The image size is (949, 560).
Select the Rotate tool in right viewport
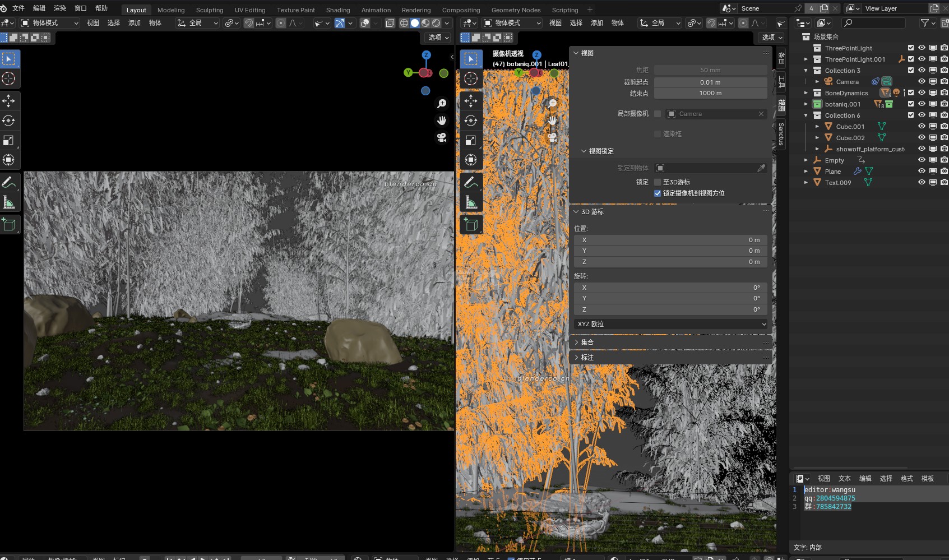click(x=471, y=121)
